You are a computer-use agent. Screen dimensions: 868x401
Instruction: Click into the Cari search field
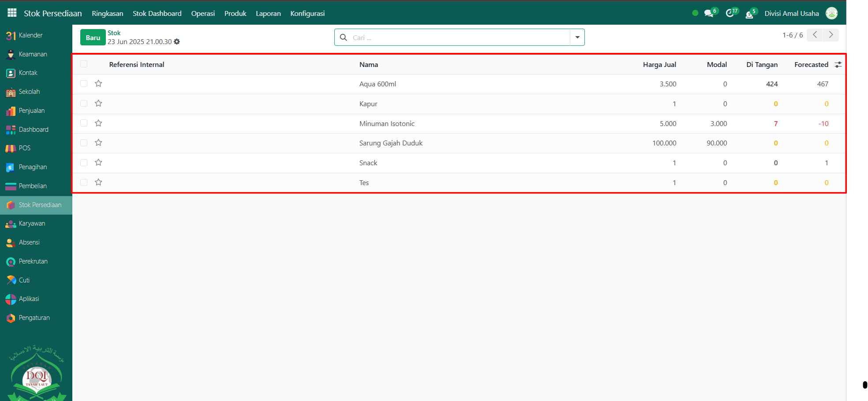pyautogui.click(x=459, y=37)
